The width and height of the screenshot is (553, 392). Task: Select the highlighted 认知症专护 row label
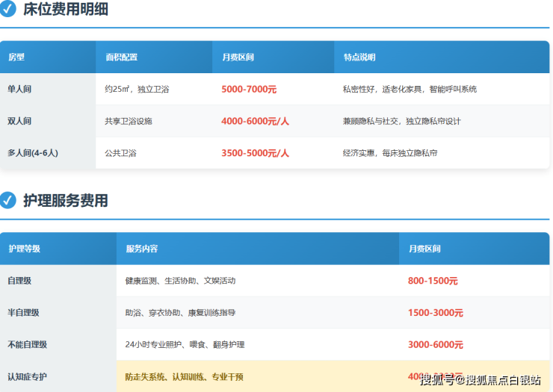click(28, 377)
